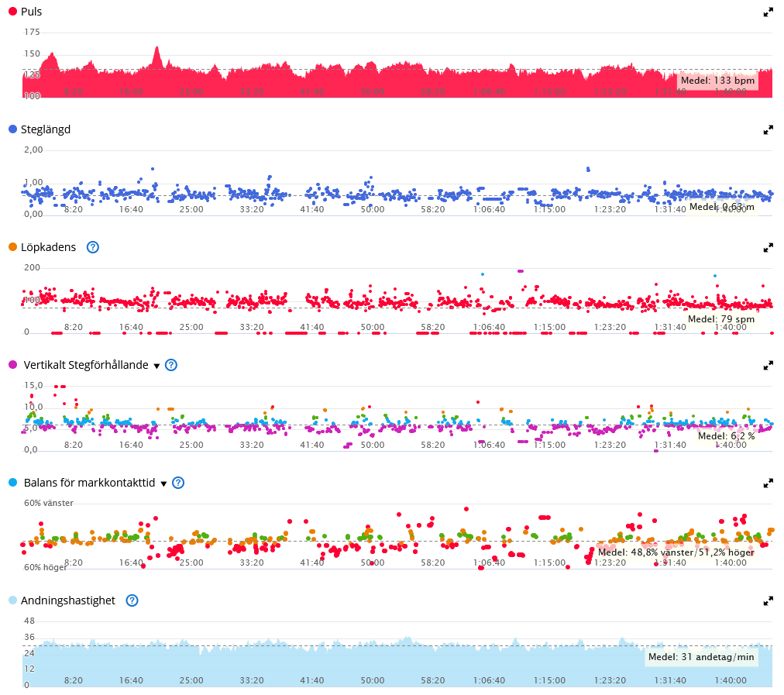Open help for Andningshastighet
The width and height of the screenshot is (784, 695).
(132, 600)
